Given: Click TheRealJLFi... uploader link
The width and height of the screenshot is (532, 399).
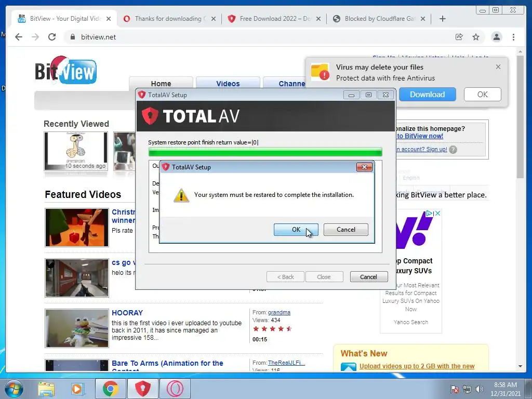Looking at the screenshot, I should pos(286,363).
